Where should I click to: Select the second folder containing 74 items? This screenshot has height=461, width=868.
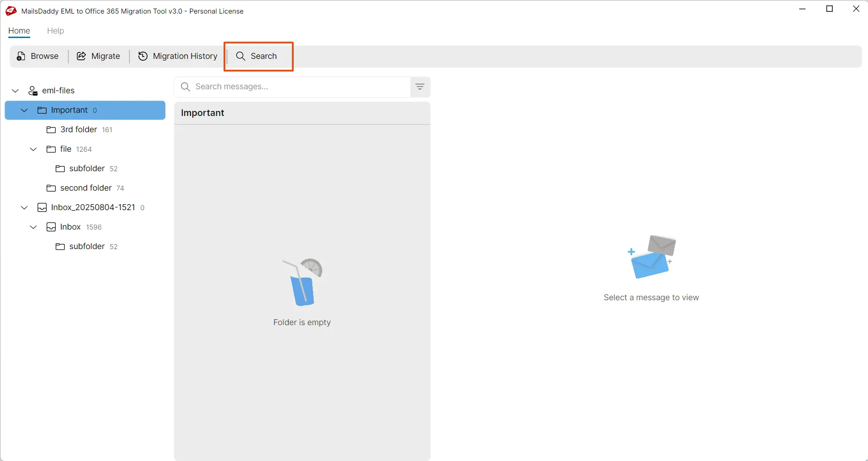pos(86,188)
